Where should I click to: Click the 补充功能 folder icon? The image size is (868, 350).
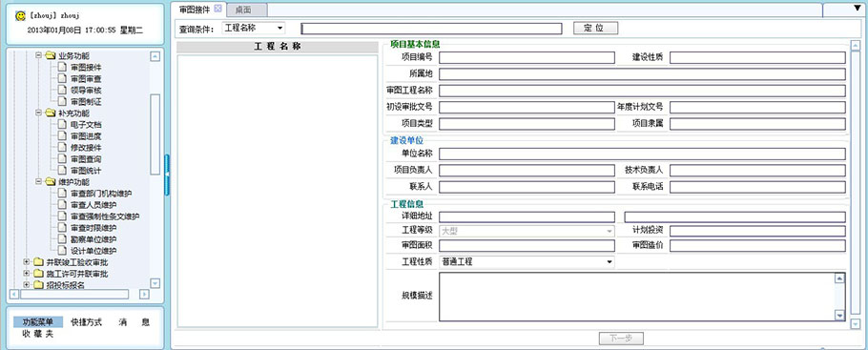tap(51, 113)
